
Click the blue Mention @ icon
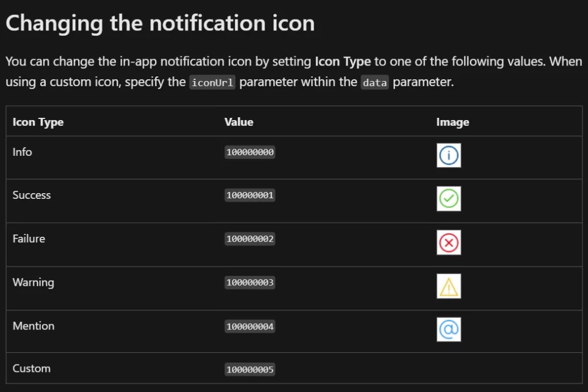coord(448,329)
